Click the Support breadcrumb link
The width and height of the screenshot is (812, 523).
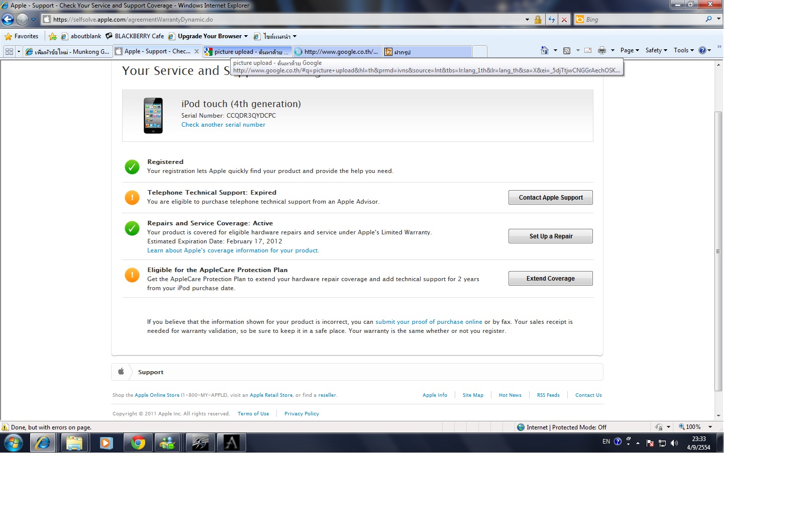click(151, 372)
